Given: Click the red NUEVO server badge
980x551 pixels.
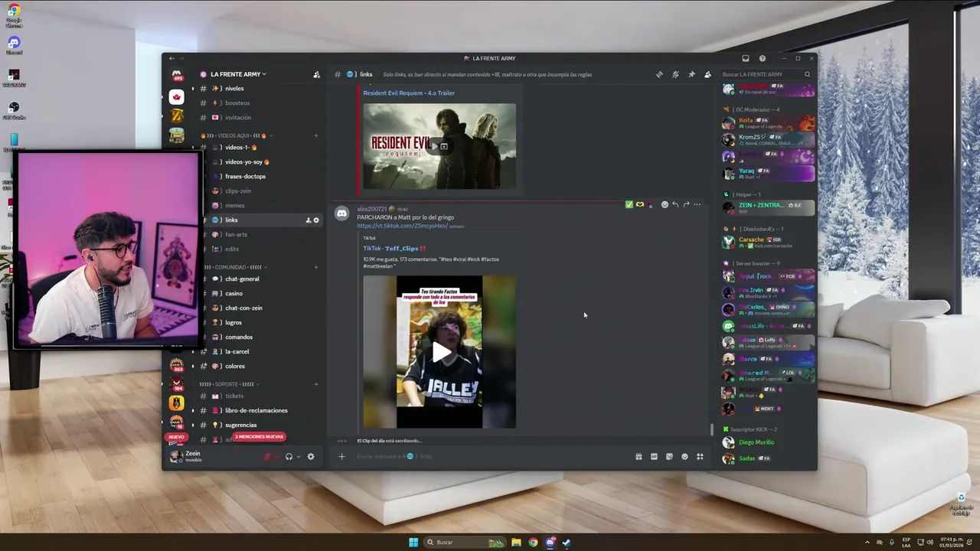Looking at the screenshot, I should [177, 437].
